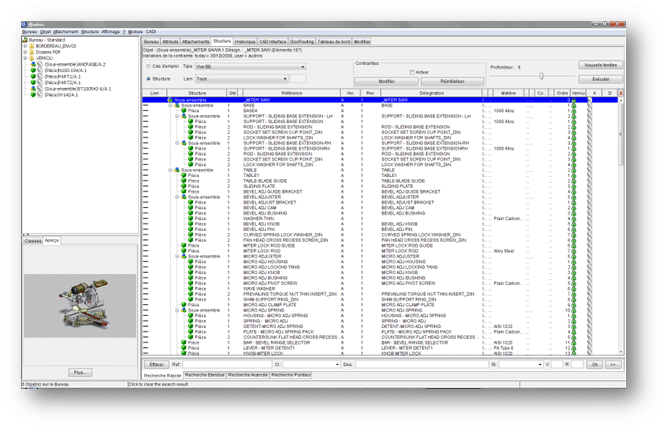Click the >> button in the search bar
This screenshot has width=668, height=431.
(x=613, y=365)
